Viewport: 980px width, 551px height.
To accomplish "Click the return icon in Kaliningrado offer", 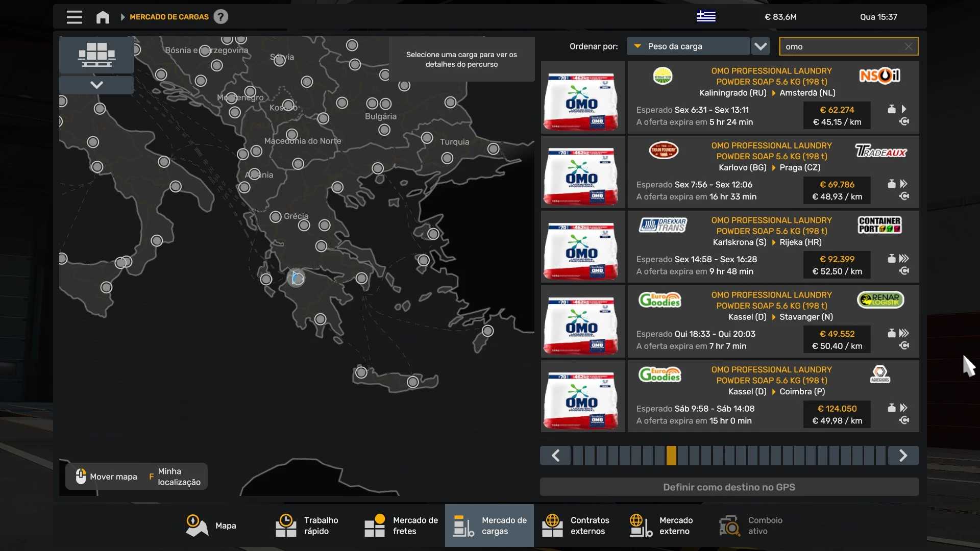I will click(x=904, y=121).
